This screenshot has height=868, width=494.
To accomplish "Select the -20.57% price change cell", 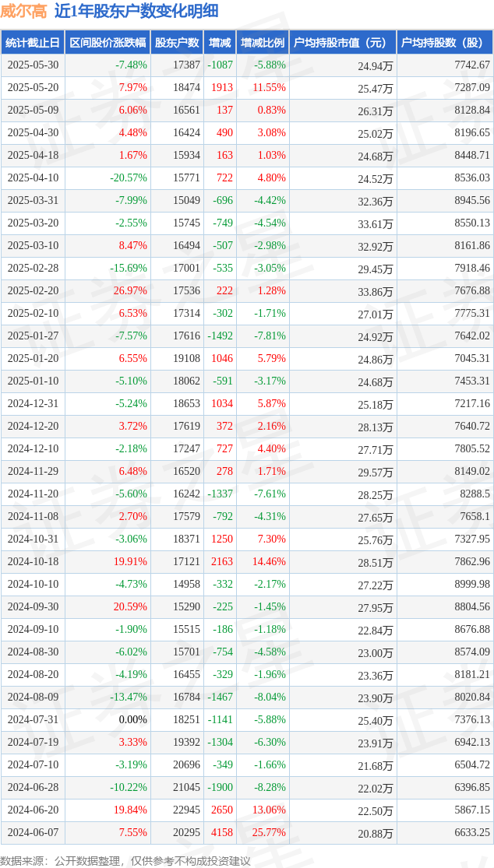I will (129, 178).
